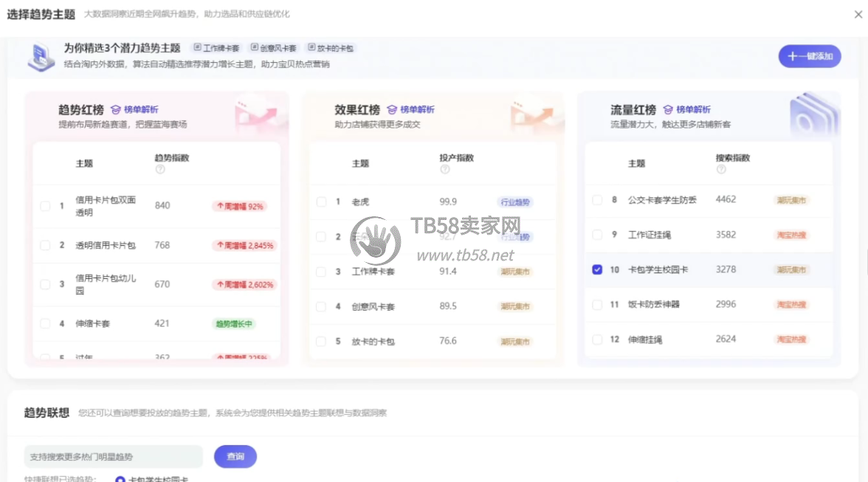Click the 周增幅 92% badge
This screenshot has height=482, width=868.
(x=240, y=207)
